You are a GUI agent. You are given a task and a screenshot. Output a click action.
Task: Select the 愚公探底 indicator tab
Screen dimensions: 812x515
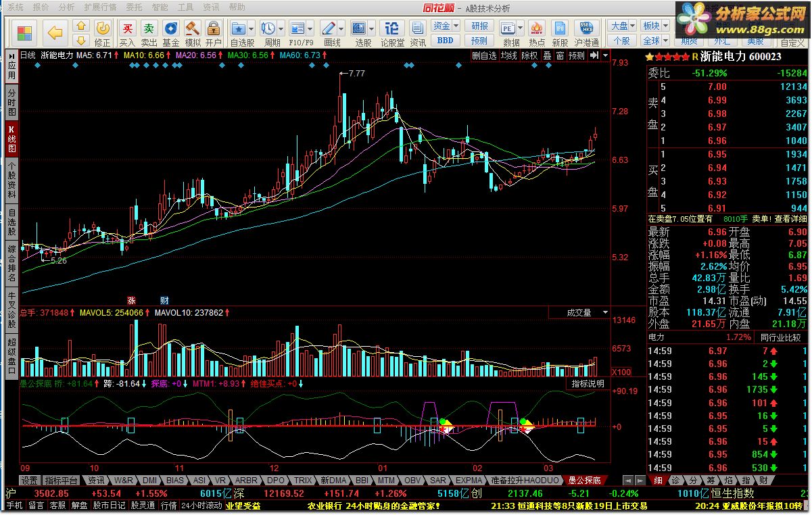coord(584,480)
